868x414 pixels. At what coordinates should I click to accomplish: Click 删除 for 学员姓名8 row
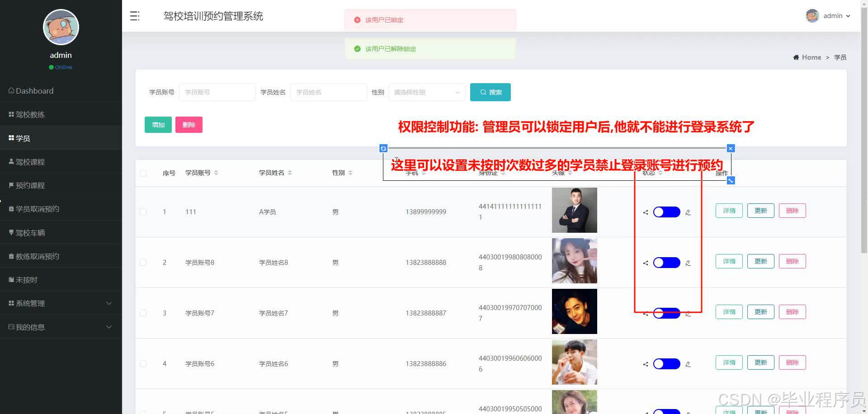[x=793, y=261]
